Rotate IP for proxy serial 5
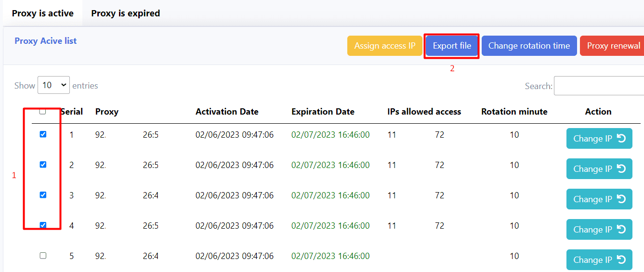Viewport: 644px width, 272px height. [599, 260]
